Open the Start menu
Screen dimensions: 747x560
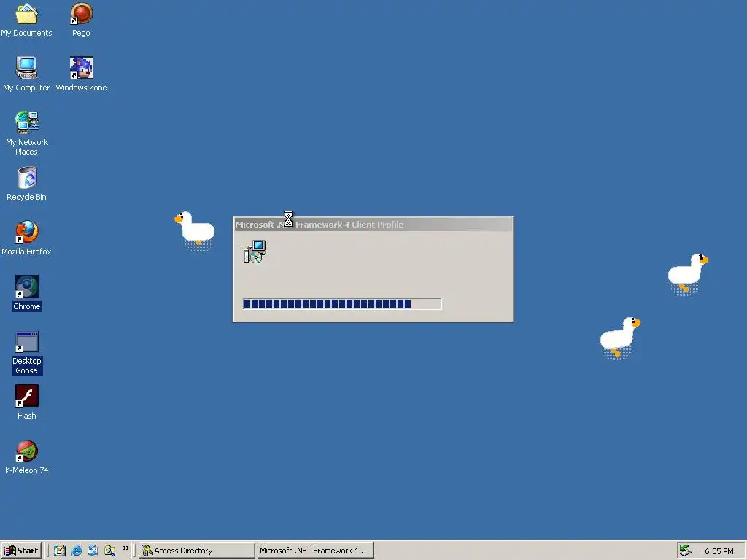pyautogui.click(x=21, y=551)
